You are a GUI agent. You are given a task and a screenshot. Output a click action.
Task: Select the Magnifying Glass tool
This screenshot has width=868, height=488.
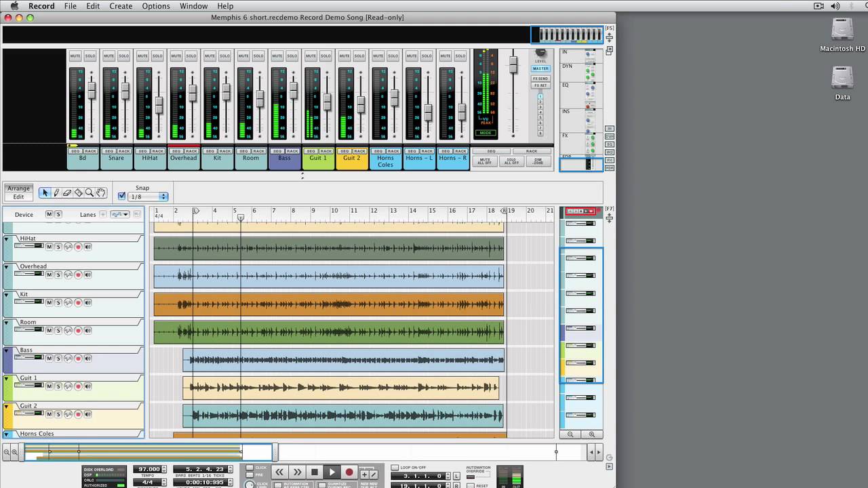click(90, 193)
